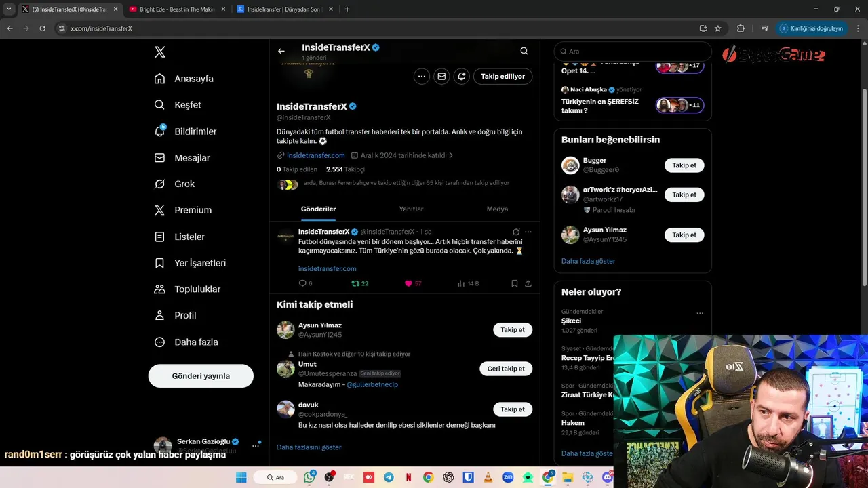Screen dimensions: 868x488
Task: Reply to the tweet with 6 replies
Action: click(305, 283)
